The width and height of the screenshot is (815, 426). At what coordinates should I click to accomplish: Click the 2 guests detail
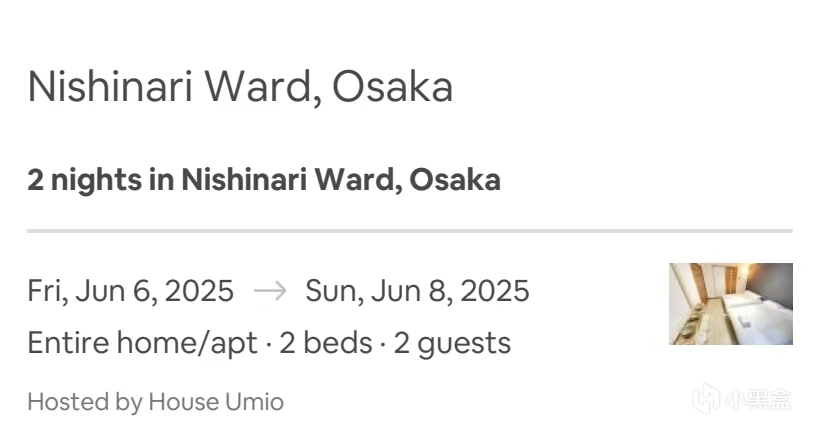452,344
